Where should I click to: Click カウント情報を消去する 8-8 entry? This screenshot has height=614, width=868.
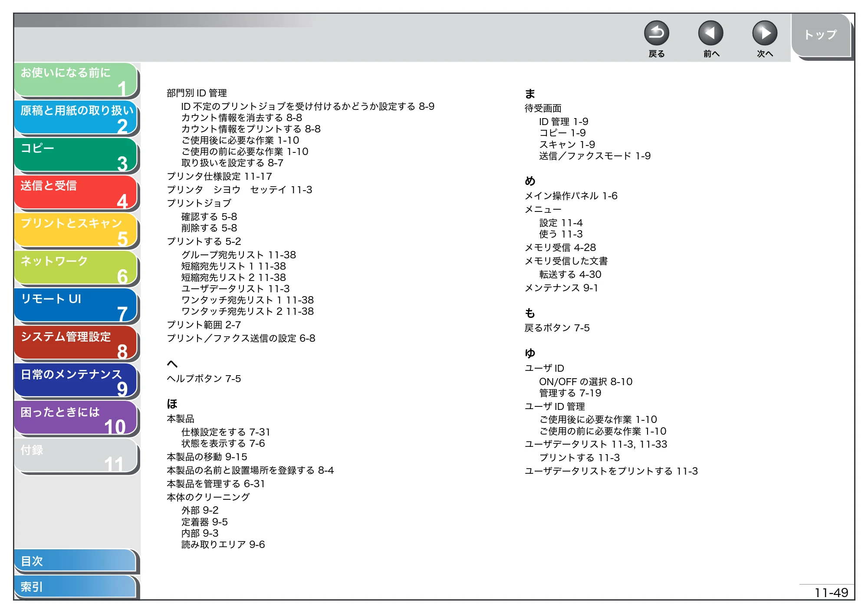242,118
